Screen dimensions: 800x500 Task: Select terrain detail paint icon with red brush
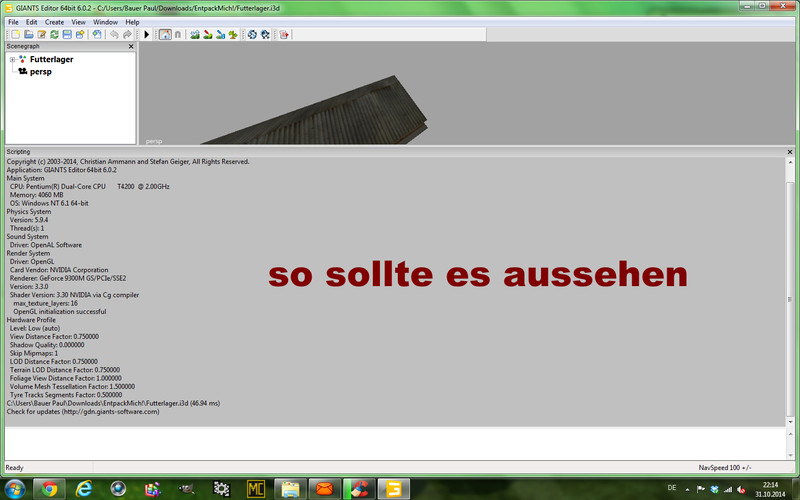pos(207,34)
